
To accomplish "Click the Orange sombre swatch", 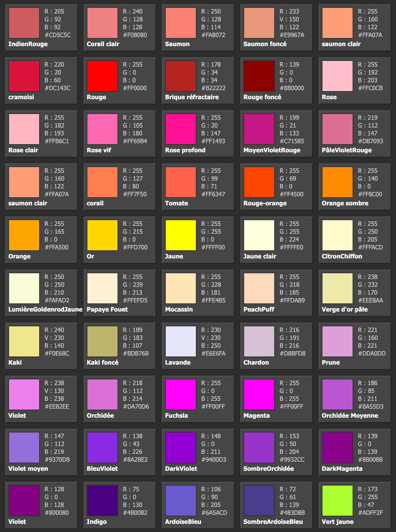I will point(338,182).
